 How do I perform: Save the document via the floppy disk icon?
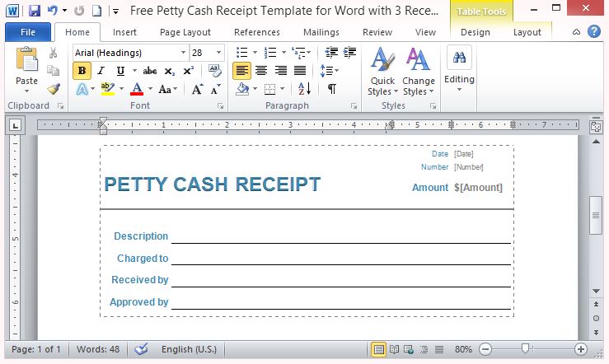click(34, 11)
